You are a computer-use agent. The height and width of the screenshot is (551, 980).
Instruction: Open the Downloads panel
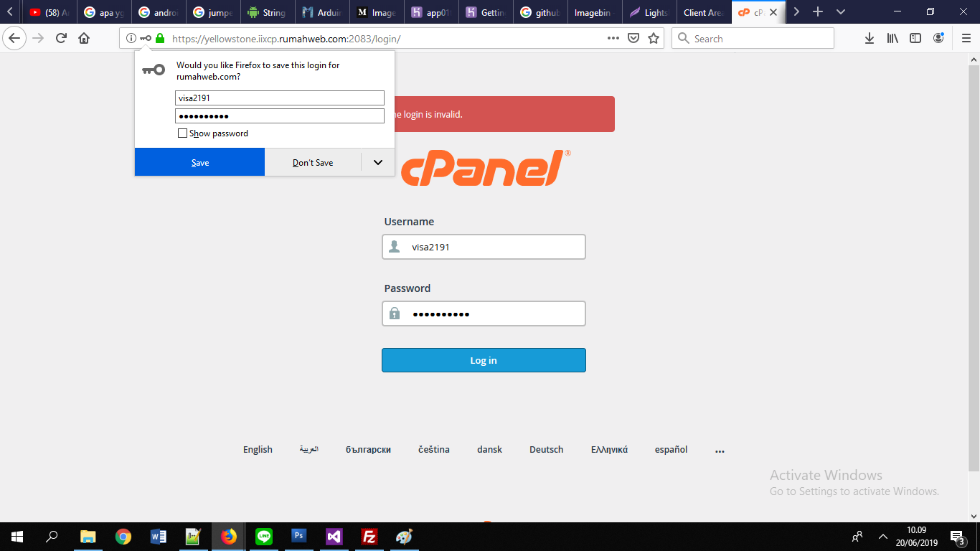click(870, 39)
